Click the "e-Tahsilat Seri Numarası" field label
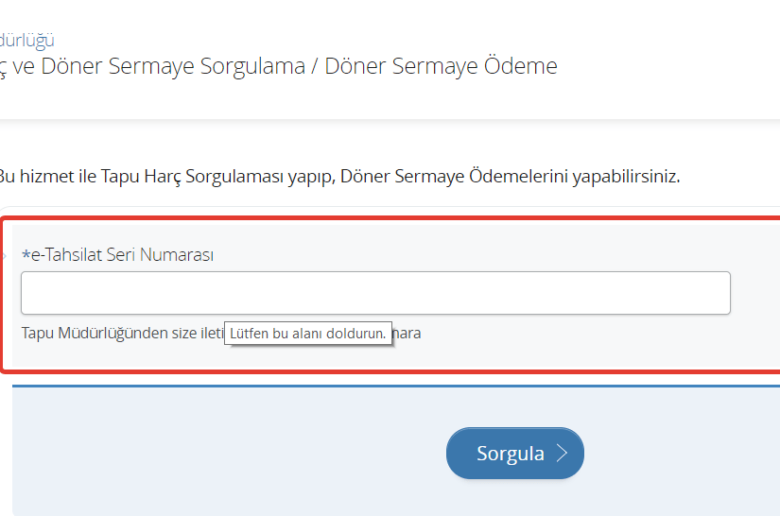The image size is (780, 516). tap(122, 255)
